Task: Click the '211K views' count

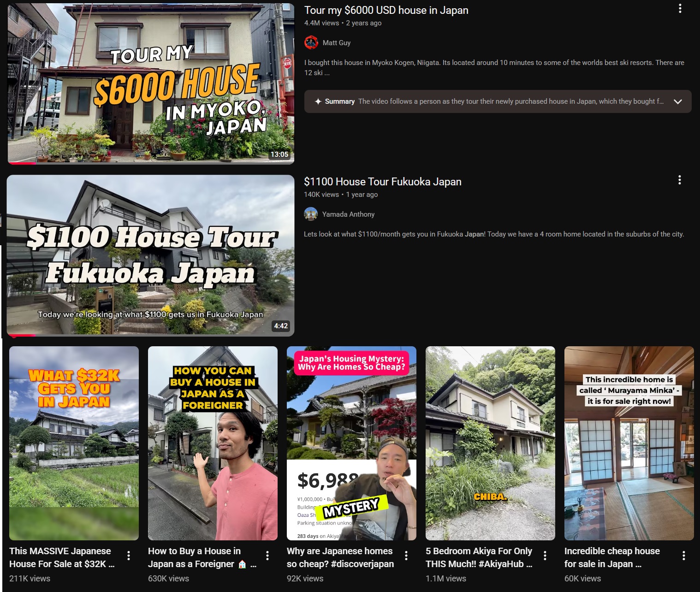Action: 30,578
